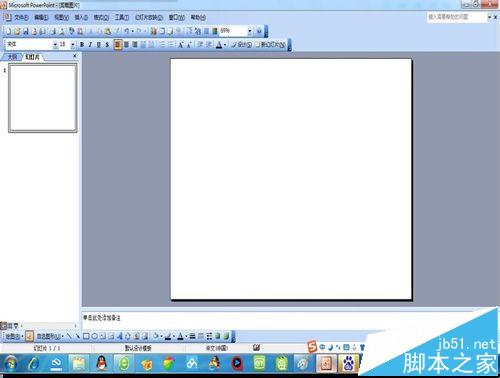
Task: Close the slides thumbnail pane
Action: coord(75,56)
